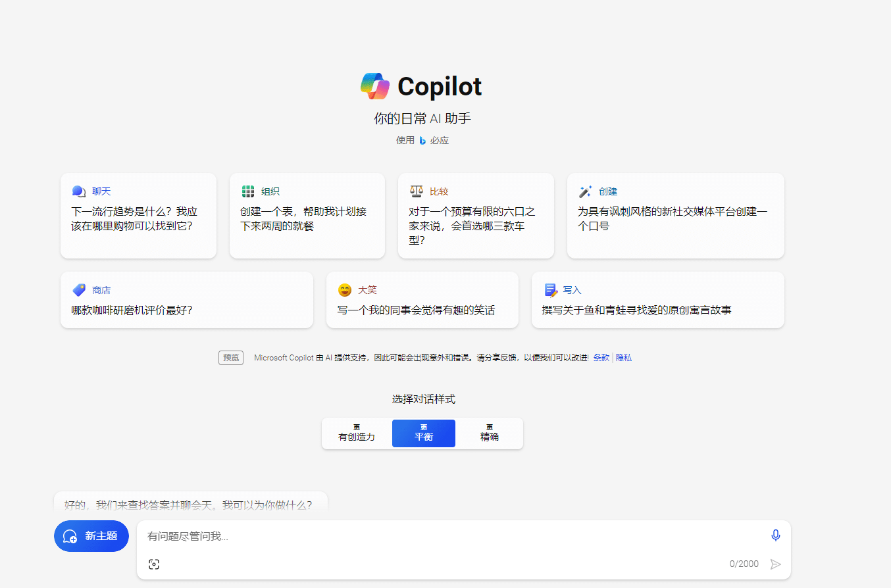Image resolution: width=891 pixels, height=588 pixels.
Task: Click the 选择对话样式 heading
Action: [424, 399]
